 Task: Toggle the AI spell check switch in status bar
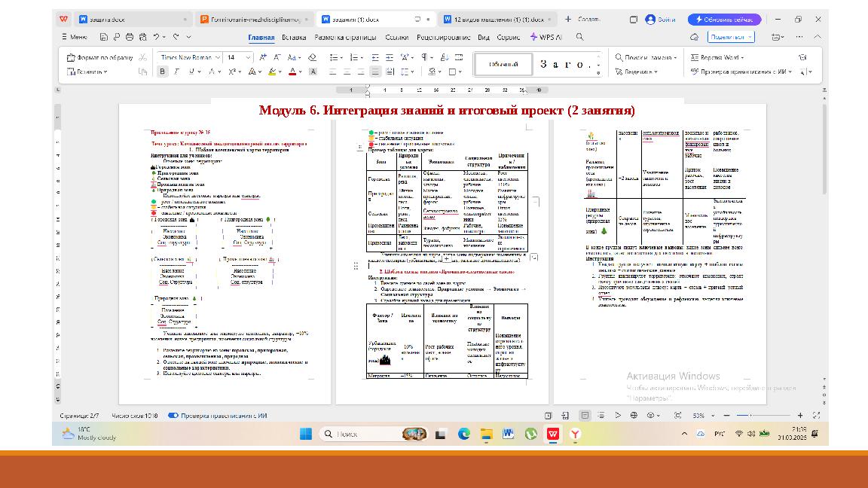(x=173, y=415)
